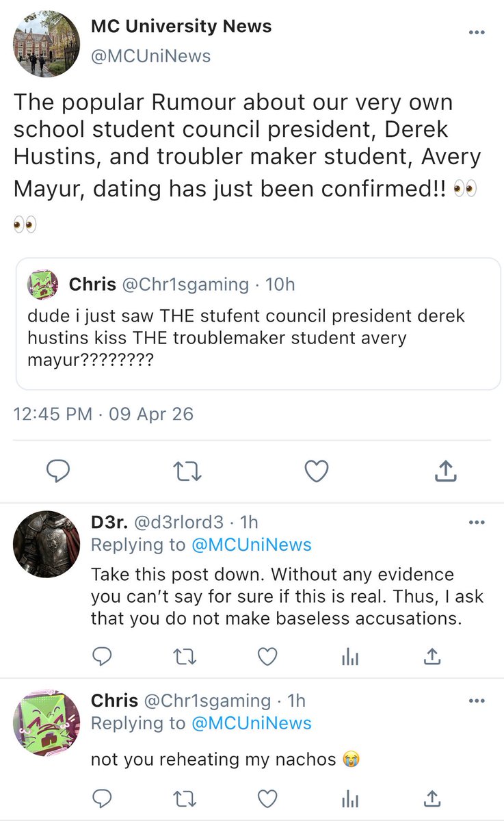Share the main tweet via share icon
This screenshot has height=821, width=504.
[445, 469]
